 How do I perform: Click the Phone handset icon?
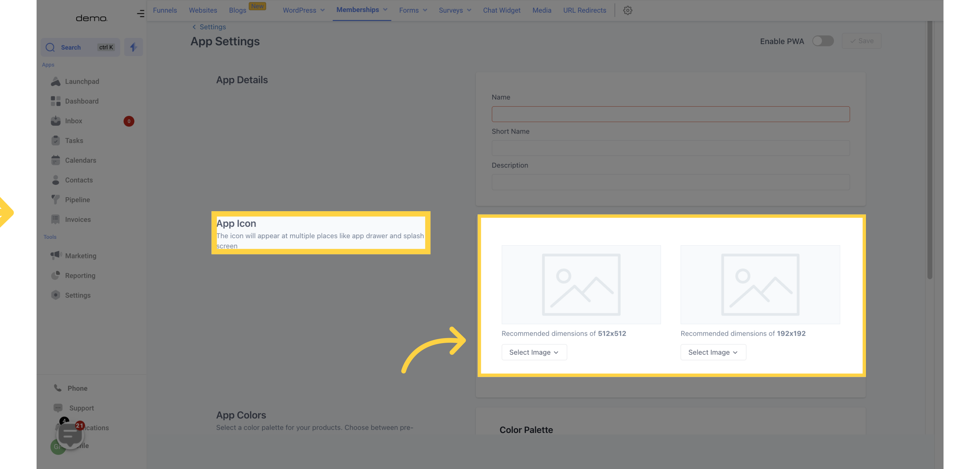coord(58,388)
